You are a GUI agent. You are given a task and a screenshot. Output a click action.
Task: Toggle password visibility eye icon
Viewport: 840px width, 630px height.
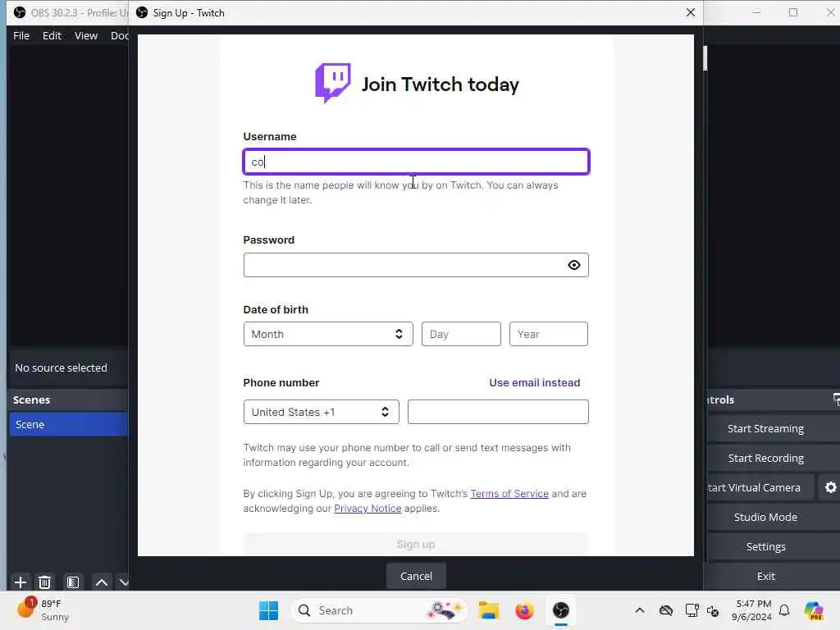(x=573, y=265)
